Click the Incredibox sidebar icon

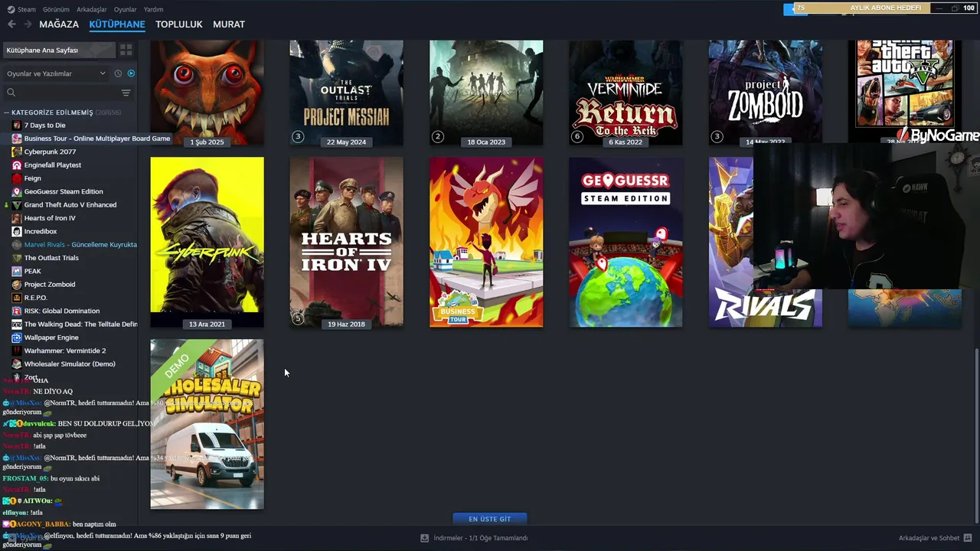[17, 231]
